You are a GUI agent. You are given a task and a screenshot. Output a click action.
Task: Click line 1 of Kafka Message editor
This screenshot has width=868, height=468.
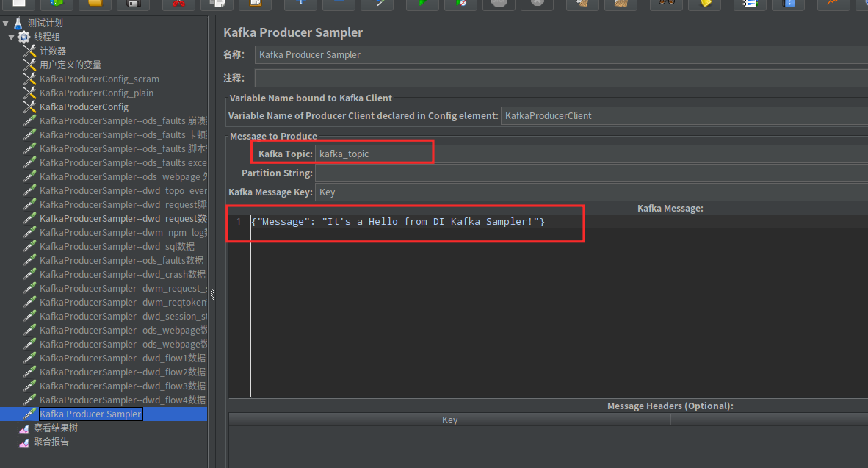coord(559,222)
